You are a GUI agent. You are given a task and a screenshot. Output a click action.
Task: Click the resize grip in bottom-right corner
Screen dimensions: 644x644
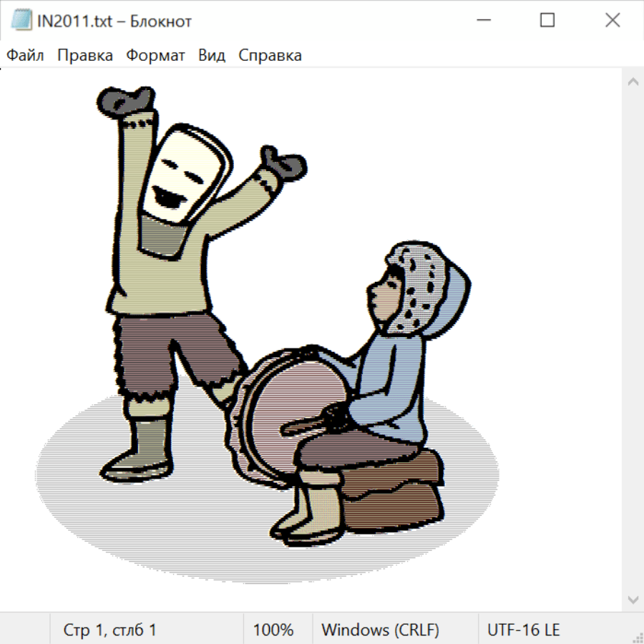(x=637, y=637)
